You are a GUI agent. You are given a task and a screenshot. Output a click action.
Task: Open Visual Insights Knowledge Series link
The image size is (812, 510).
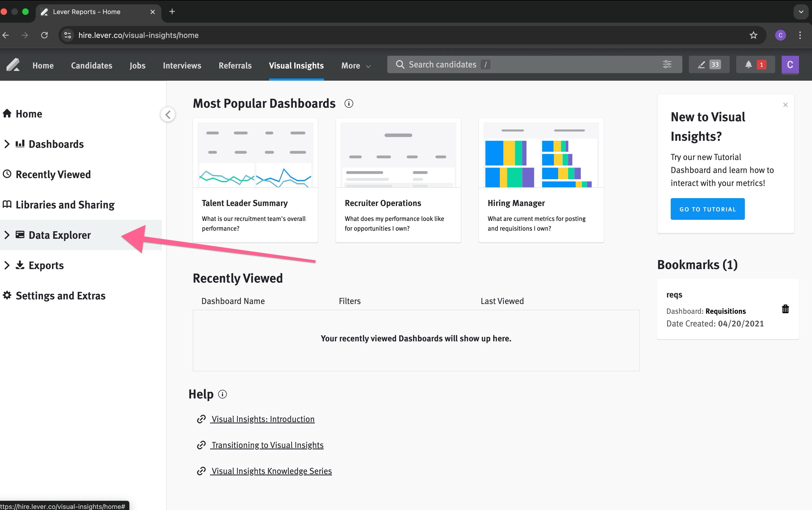[271, 471]
